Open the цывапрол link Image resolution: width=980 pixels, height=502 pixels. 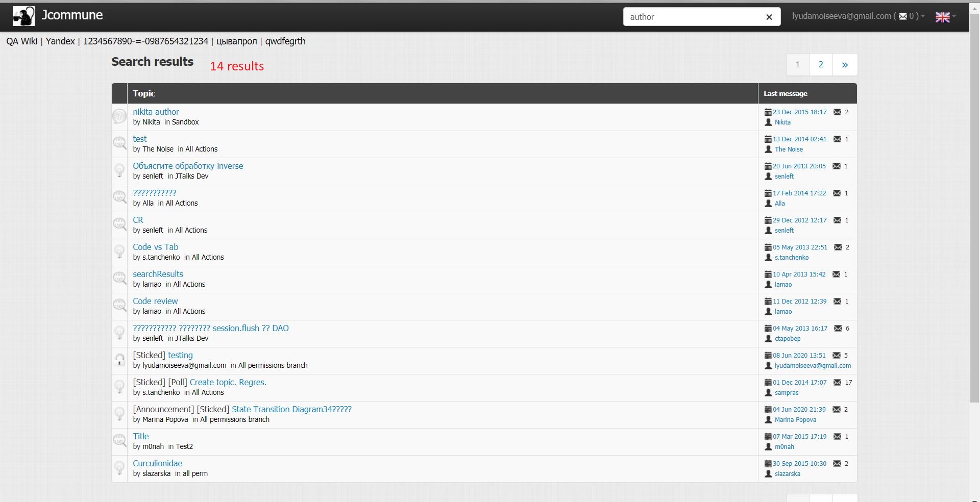pos(237,41)
